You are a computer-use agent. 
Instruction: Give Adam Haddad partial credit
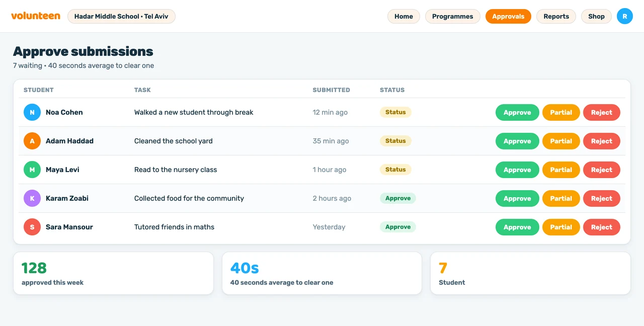tap(561, 141)
